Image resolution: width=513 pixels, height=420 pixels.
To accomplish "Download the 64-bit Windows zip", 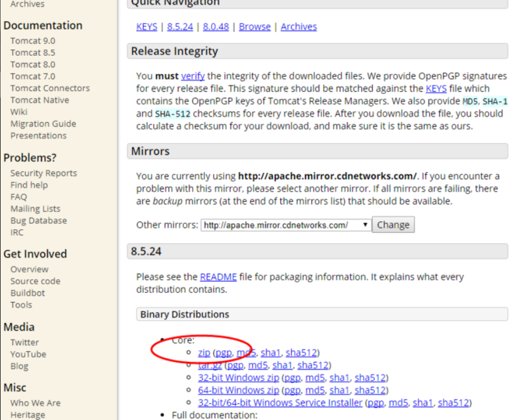I will [239, 390].
